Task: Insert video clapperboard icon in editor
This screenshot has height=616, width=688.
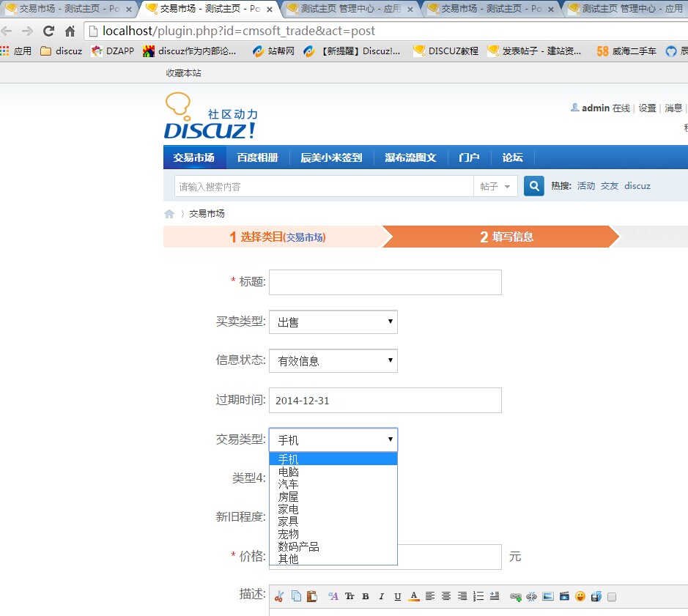Action: tap(564, 596)
